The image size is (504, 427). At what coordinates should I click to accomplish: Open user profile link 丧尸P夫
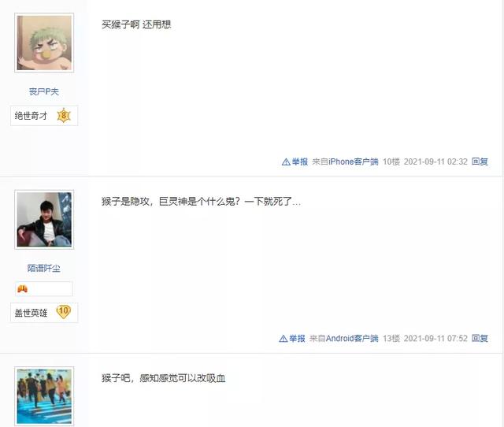click(44, 91)
